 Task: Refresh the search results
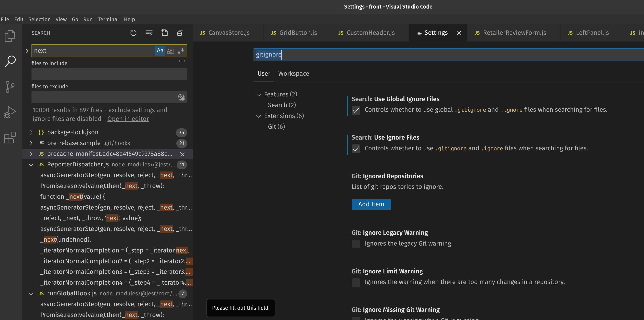coord(133,33)
